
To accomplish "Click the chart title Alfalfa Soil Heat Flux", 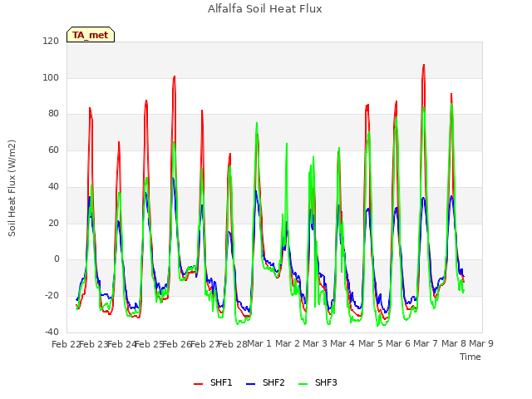I will pyautogui.click(x=265, y=8).
